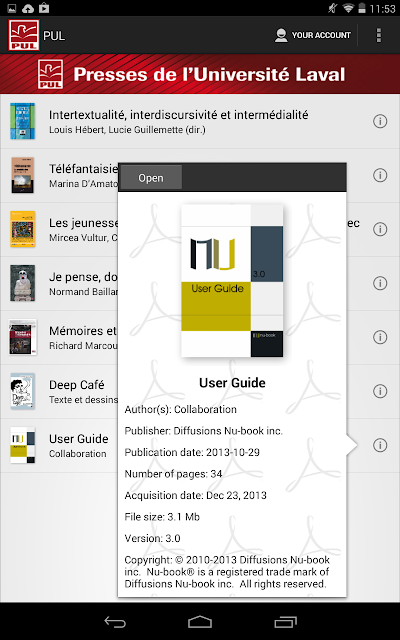The width and height of the screenshot is (400, 640).
Task: Open Les jeunesses book cover thumbnail
Action: (x=22, y=229)
